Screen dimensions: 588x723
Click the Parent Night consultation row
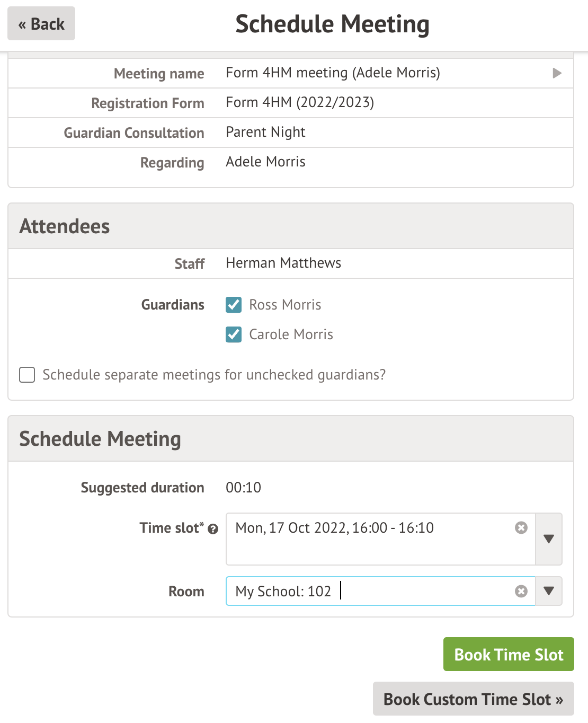265,133
